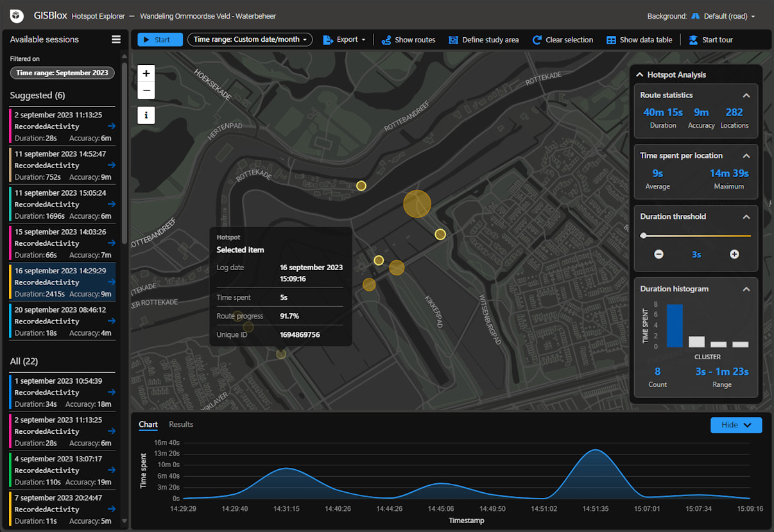Open the Show data table view

pyautogui.click(x=639, y=40)
